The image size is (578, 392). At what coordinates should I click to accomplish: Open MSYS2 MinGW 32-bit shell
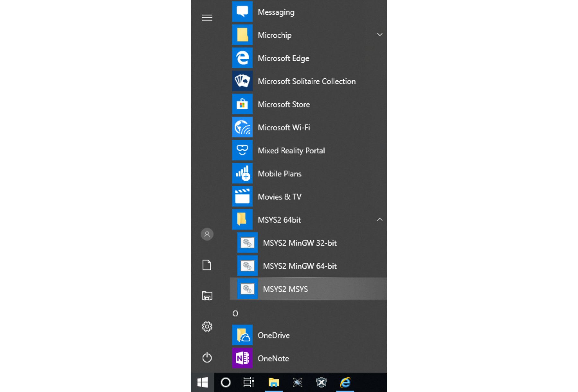click(x=300, y=243)
